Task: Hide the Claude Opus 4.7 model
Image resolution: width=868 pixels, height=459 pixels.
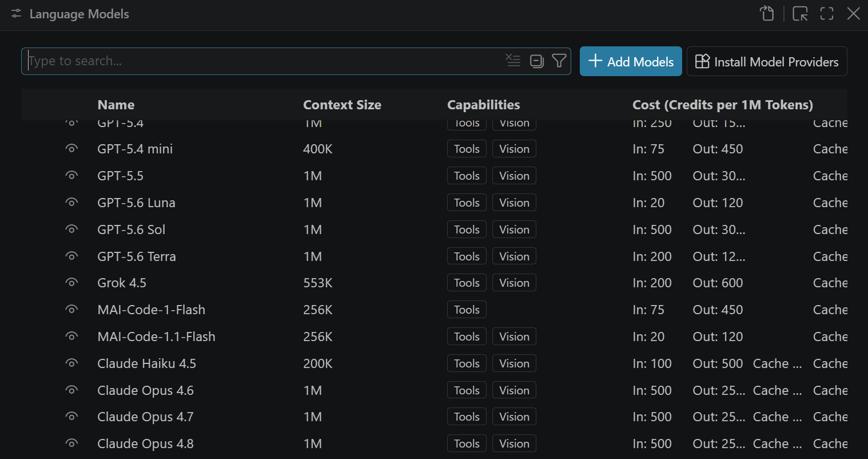Action: (x=71, y=417)
